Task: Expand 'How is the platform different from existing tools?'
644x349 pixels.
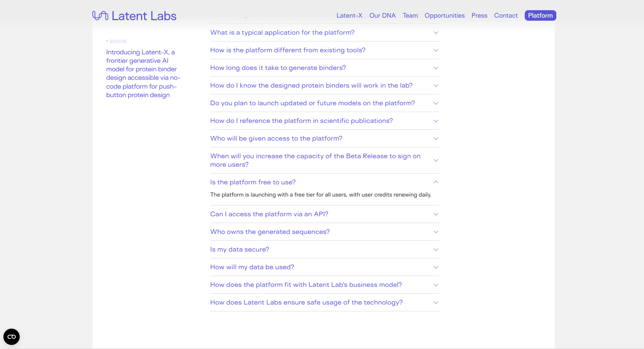Action: coord(288,50)
